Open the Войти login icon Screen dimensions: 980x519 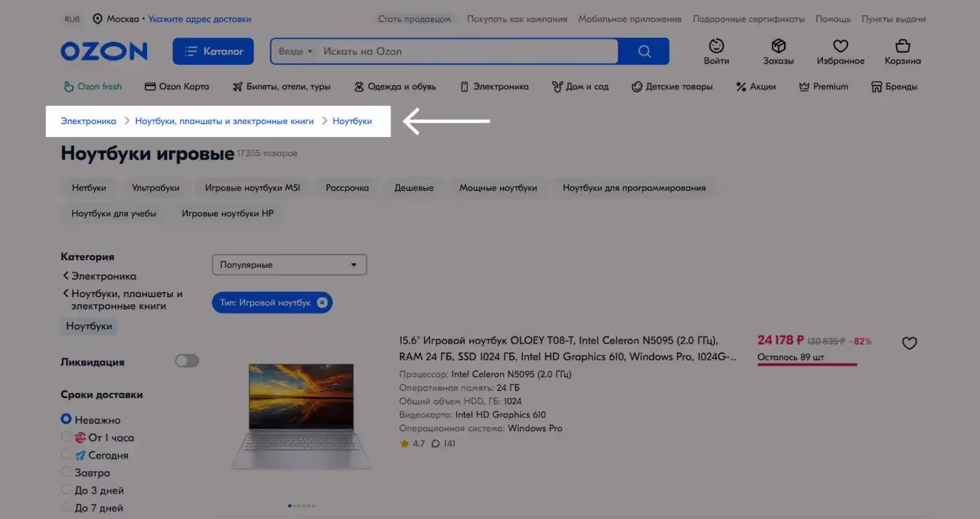coord(716,52)
